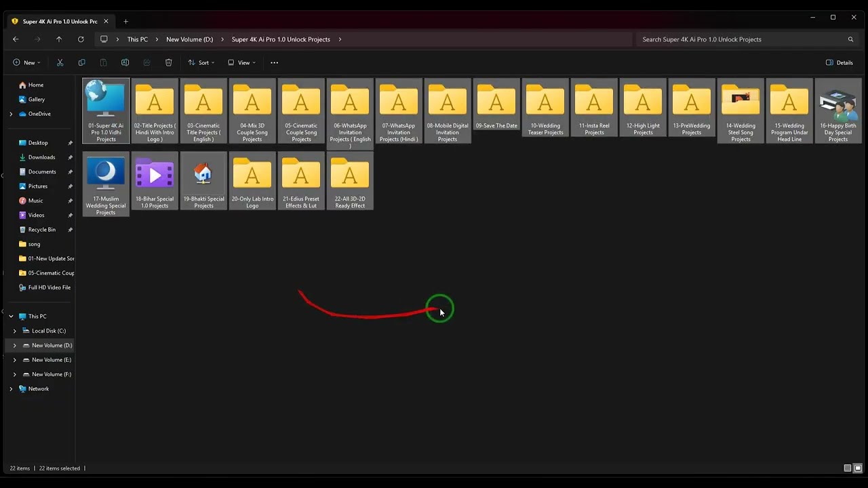Select 16-Happy Birth Day Special Projects folder

tap(838, 110)
